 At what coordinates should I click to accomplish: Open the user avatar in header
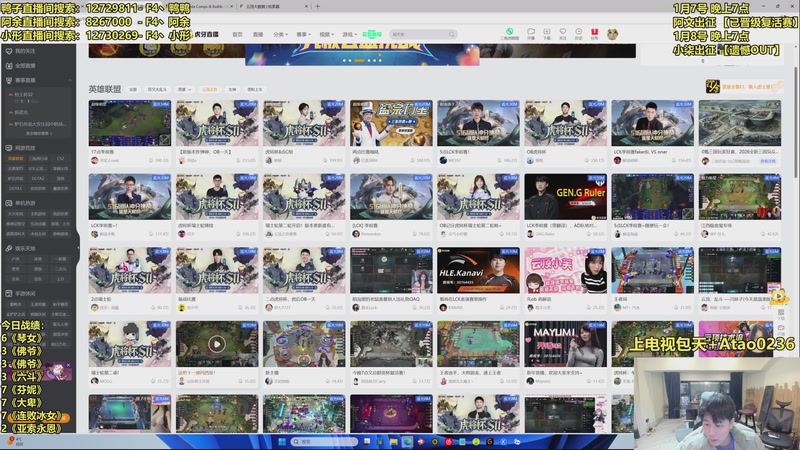point(612,34)
